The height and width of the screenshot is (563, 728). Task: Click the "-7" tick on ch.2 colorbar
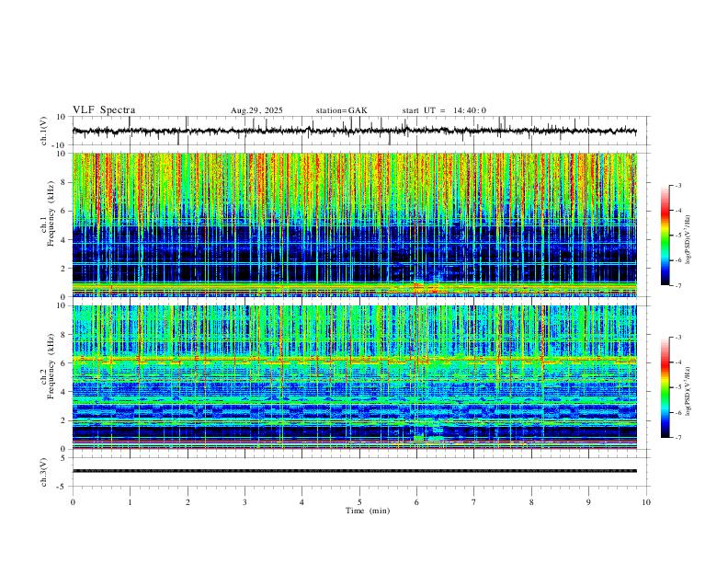(677, 438)
